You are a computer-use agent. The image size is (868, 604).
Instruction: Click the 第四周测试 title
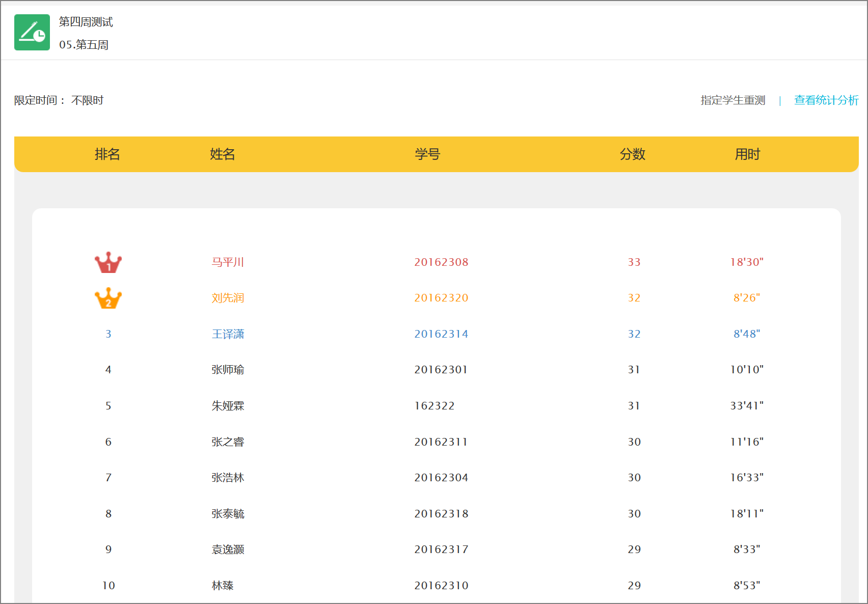tap(86, 22)
